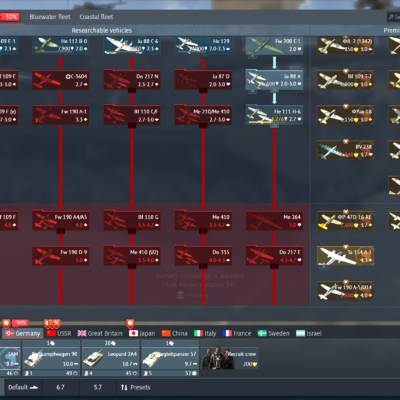Select the Ju 88 A aircraft card
Image resolution: width=400 pixels, height=400 pixels.
click(274, 80)
